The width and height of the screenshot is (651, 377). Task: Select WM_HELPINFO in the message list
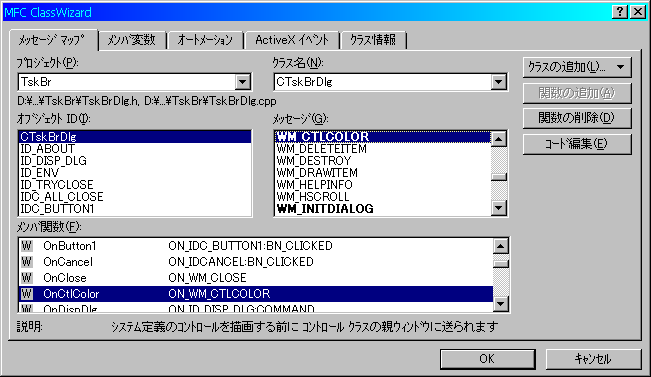point(383,185)
